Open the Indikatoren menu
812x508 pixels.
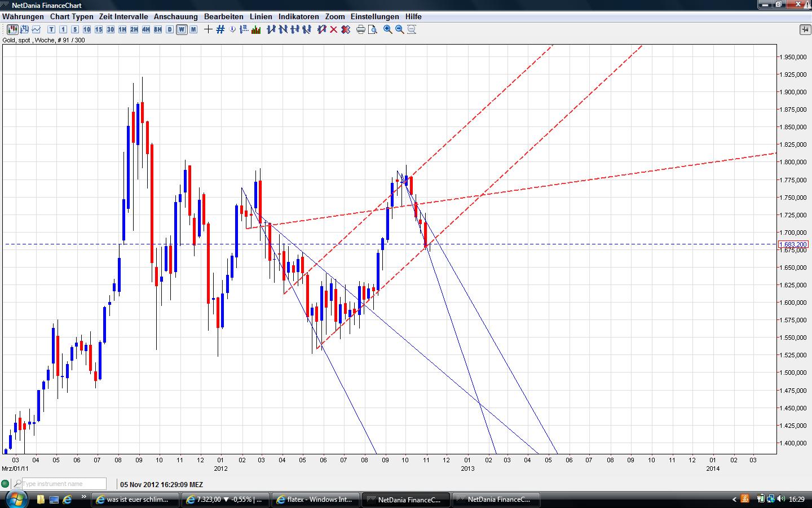[298, 17]
